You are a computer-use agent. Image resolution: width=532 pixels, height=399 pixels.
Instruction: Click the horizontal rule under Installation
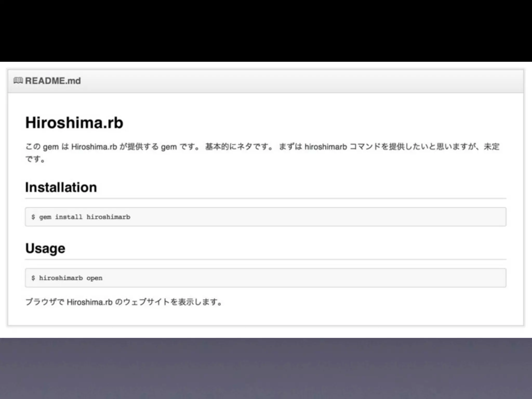pos(265,198)
